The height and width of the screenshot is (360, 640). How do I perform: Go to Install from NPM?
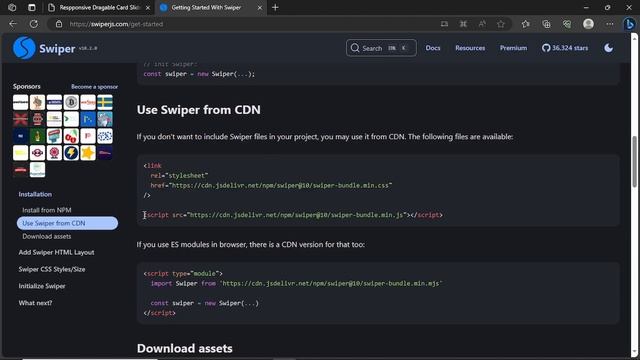tap(47, 210)
